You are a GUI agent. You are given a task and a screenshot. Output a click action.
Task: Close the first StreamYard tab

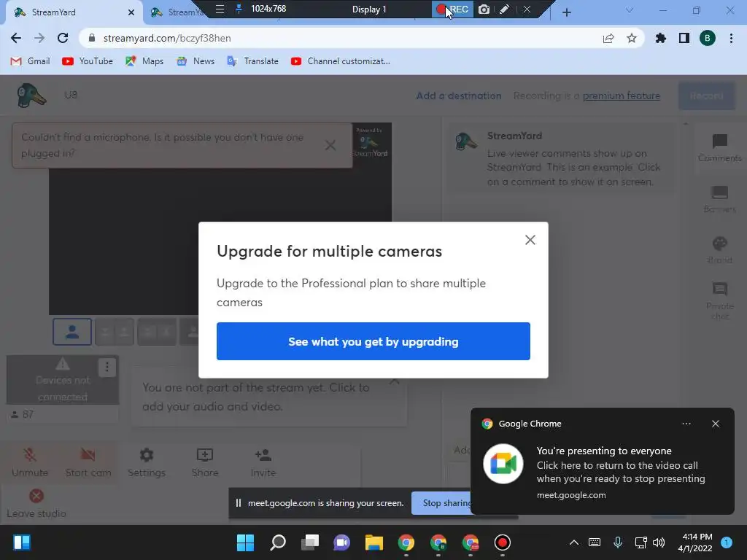[131, 12]
